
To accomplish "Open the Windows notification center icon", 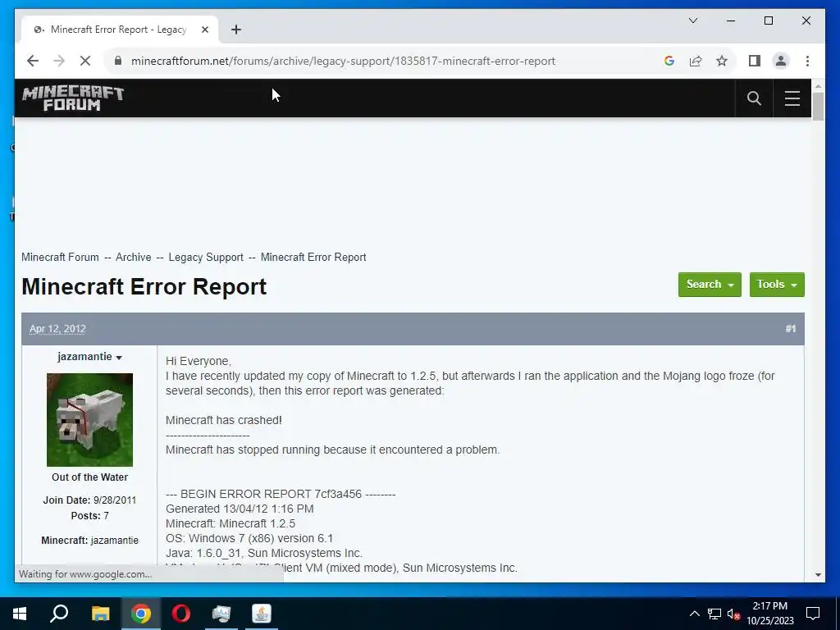I will point(813,614).
